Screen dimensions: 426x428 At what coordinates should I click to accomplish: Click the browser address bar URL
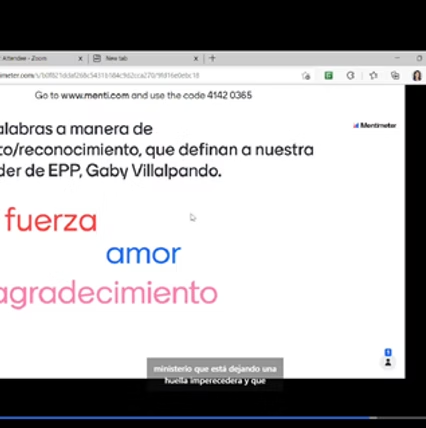(100, 75)
